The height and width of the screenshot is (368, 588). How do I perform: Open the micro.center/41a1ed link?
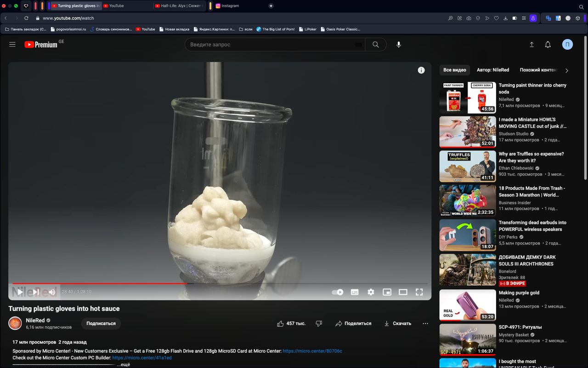click(142, 358)
